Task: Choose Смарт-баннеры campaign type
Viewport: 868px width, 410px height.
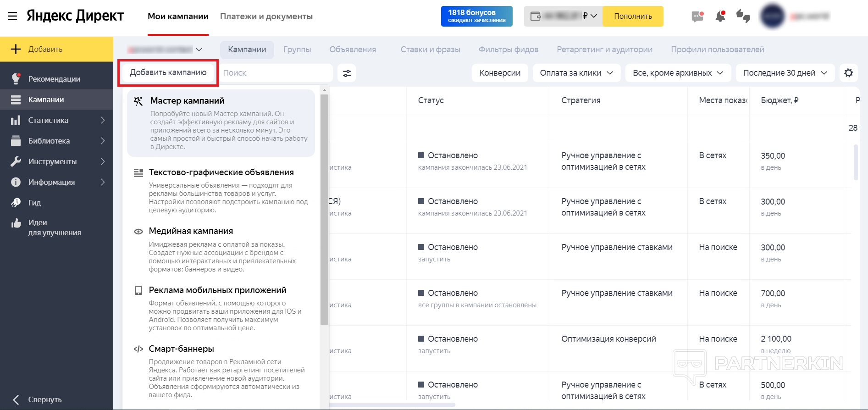Action: click(x=221, y=373)
